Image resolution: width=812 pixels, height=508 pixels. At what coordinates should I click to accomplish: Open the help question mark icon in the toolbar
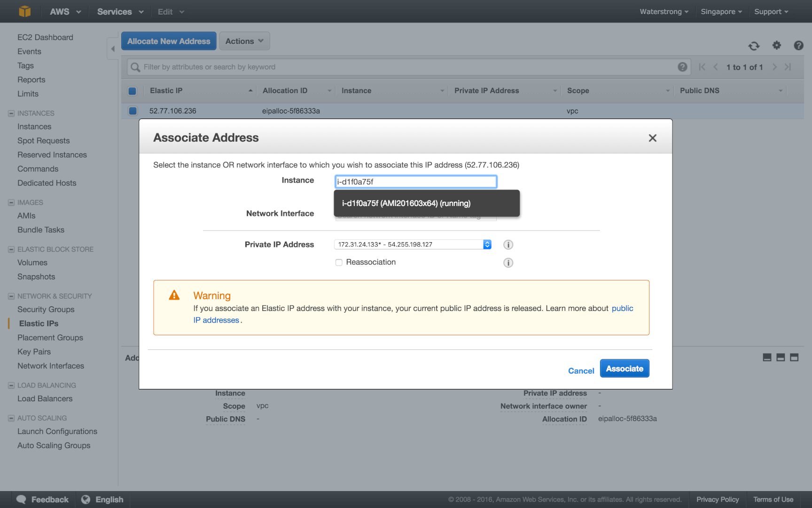[798, 45]
